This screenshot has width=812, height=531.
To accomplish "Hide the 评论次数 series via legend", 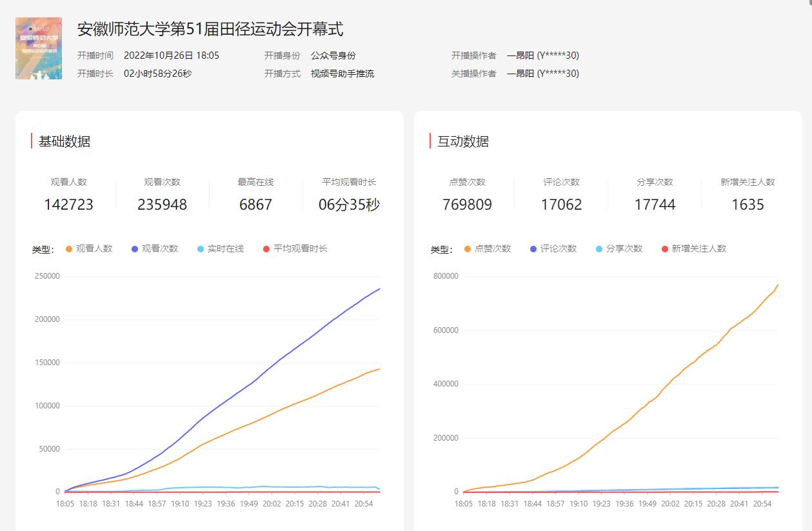I will coord(553,249).
